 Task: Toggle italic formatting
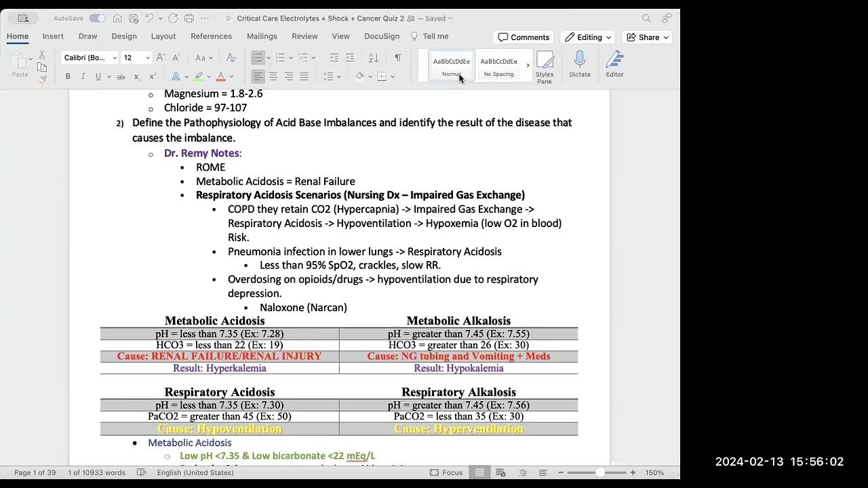point(83,77)
